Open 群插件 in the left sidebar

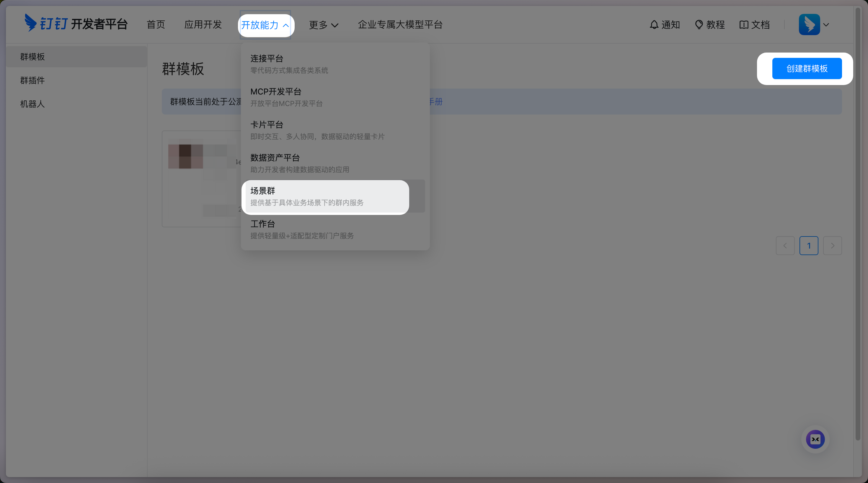tap(76, 80)
